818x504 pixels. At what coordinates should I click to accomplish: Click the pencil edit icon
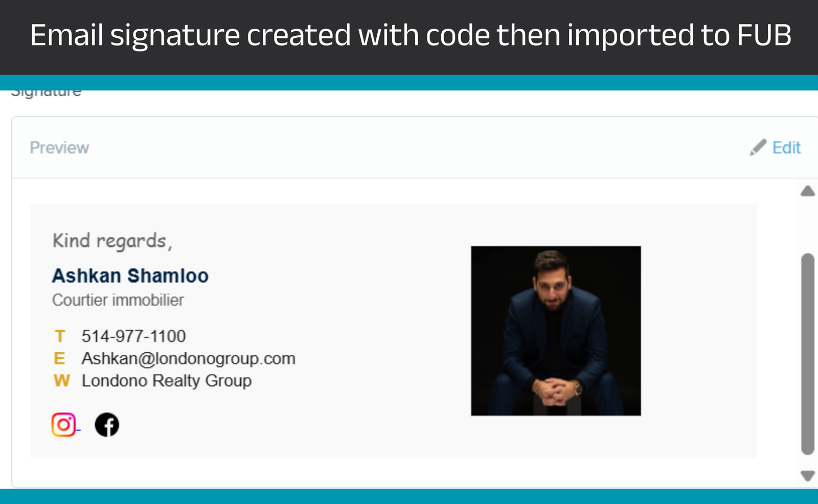coord(758,147)
